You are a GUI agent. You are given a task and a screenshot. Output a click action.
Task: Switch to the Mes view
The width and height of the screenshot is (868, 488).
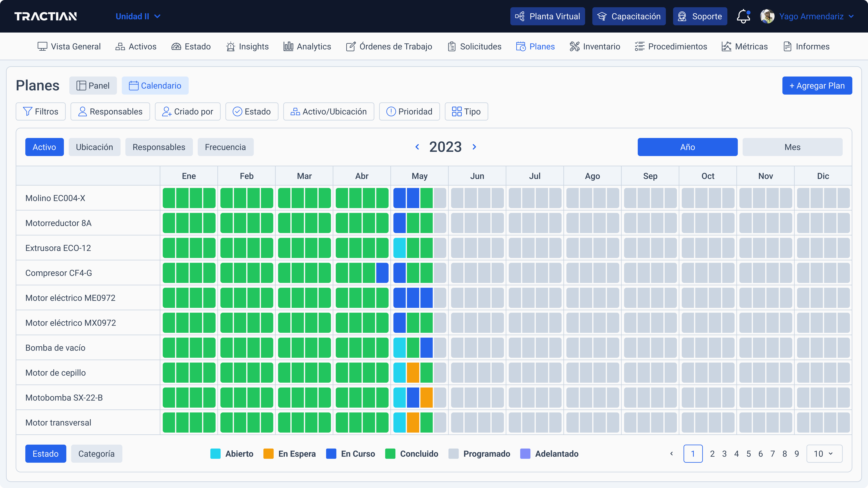[792, 147]
